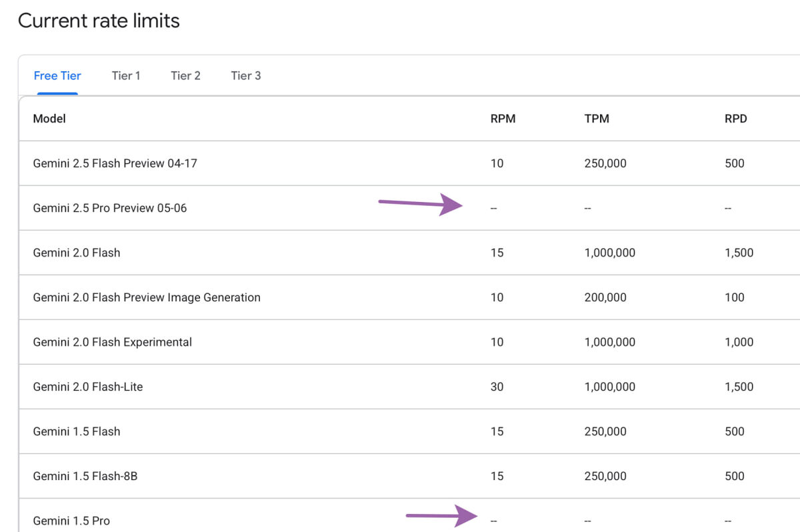Click the 30 RPM value for Flash-Lite

pyautogui.click(x=497, y=387)
